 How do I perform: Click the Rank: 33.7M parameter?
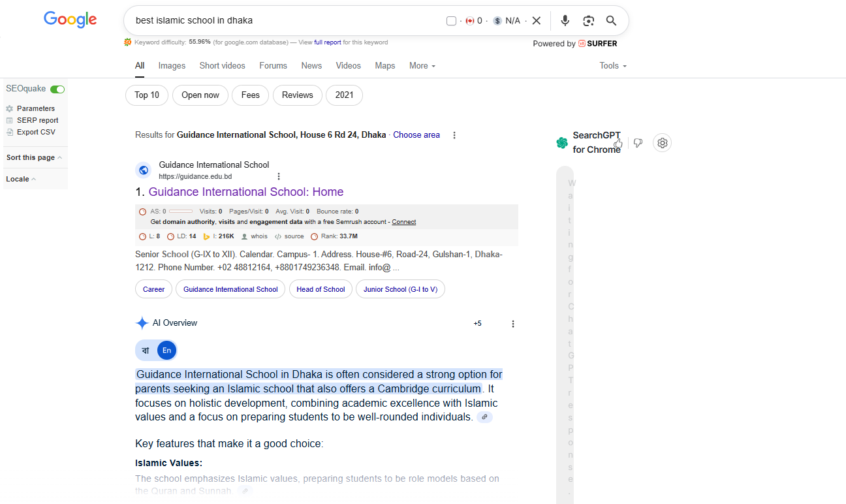tap(334, 236)
